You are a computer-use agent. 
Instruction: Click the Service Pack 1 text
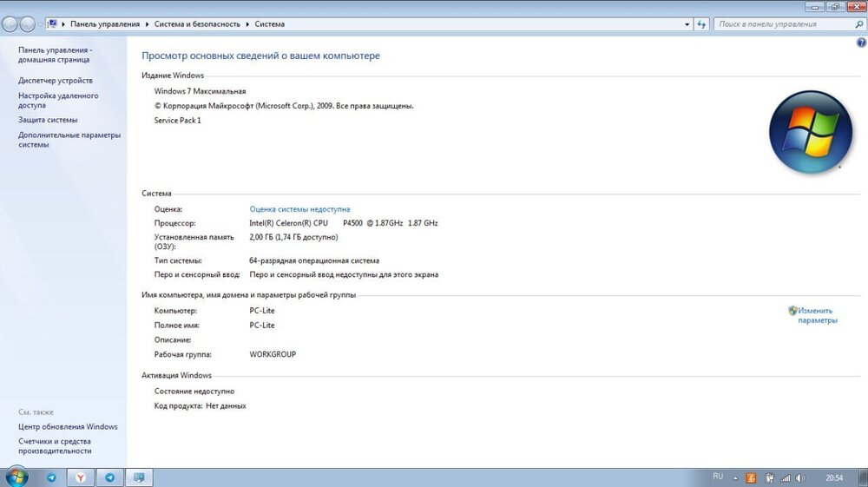tap(177, 120)
